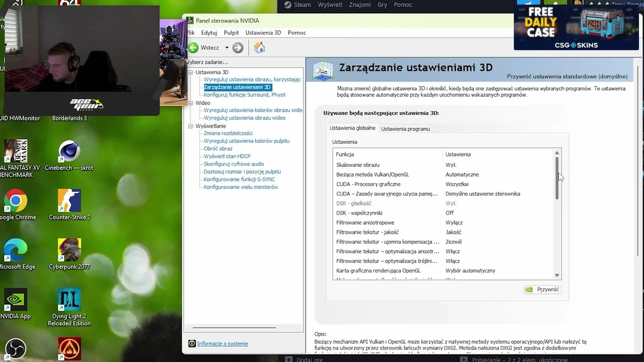644x362 pixels.
Task: Select Konfigurowanie funkcji G-SYNC tree item
Action: 239,179
